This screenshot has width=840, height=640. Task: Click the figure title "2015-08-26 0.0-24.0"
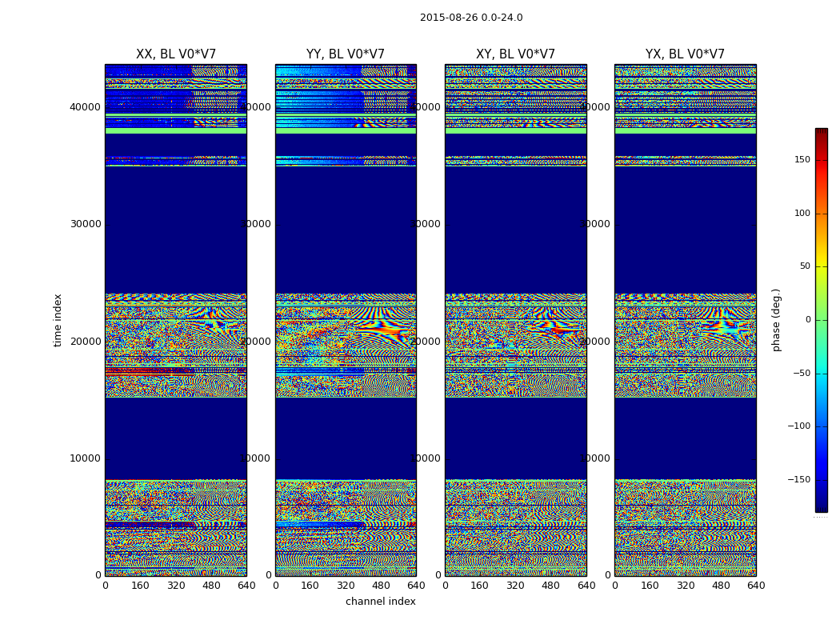pos(471,18)
